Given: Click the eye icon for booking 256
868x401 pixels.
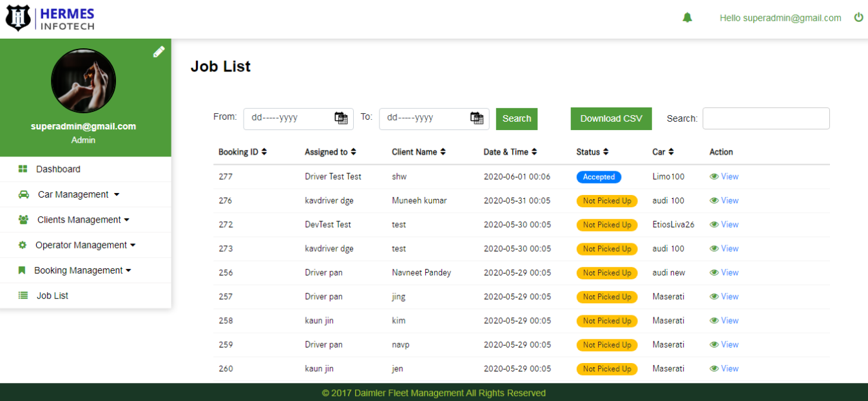Looking at the screenshot, I should (714, 272).
